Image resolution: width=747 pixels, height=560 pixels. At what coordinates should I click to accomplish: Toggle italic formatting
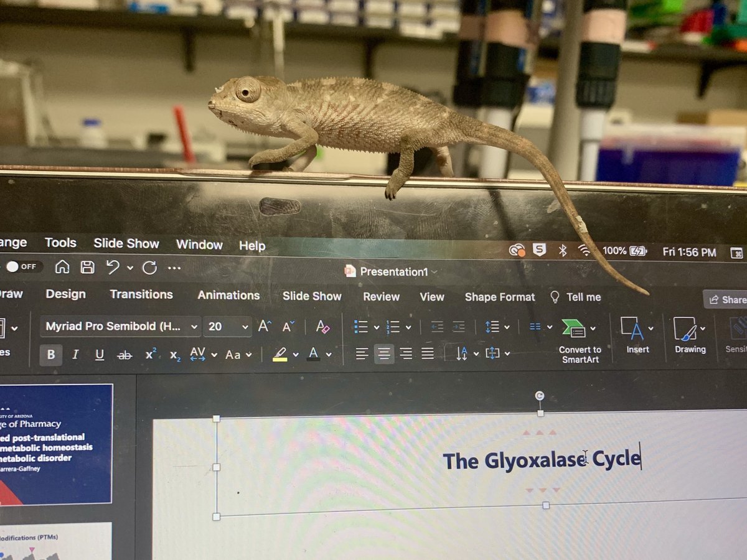(x=75, y=355)
